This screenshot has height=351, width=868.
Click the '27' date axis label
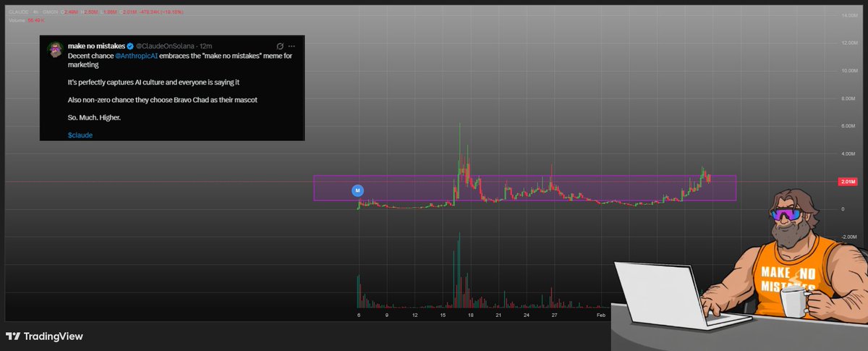(554, 316)
